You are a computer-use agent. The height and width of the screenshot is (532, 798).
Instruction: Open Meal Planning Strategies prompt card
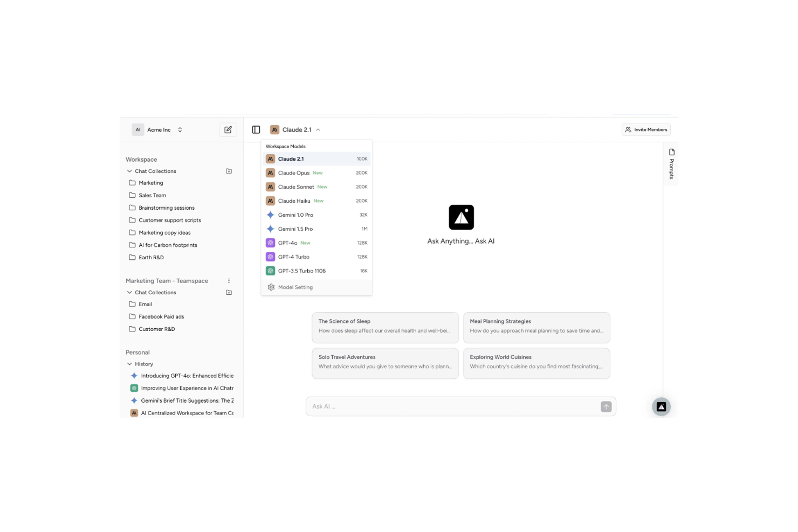536,327
